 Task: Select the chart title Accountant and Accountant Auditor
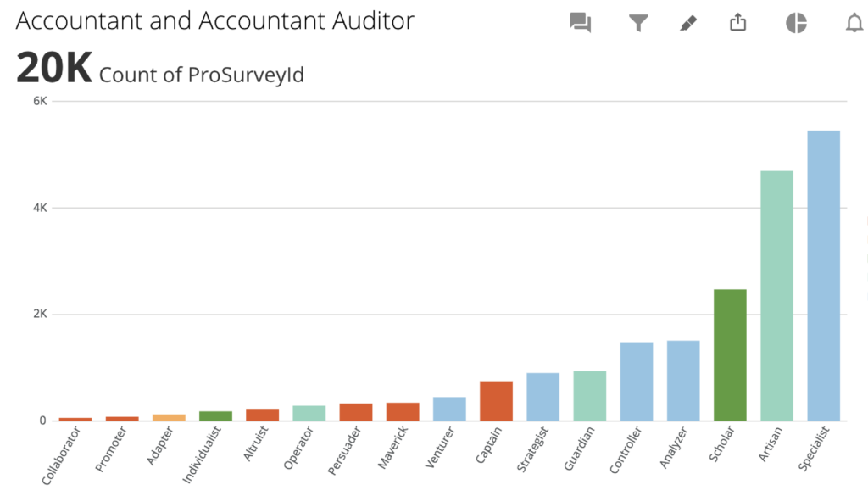(x=214, y=20)
